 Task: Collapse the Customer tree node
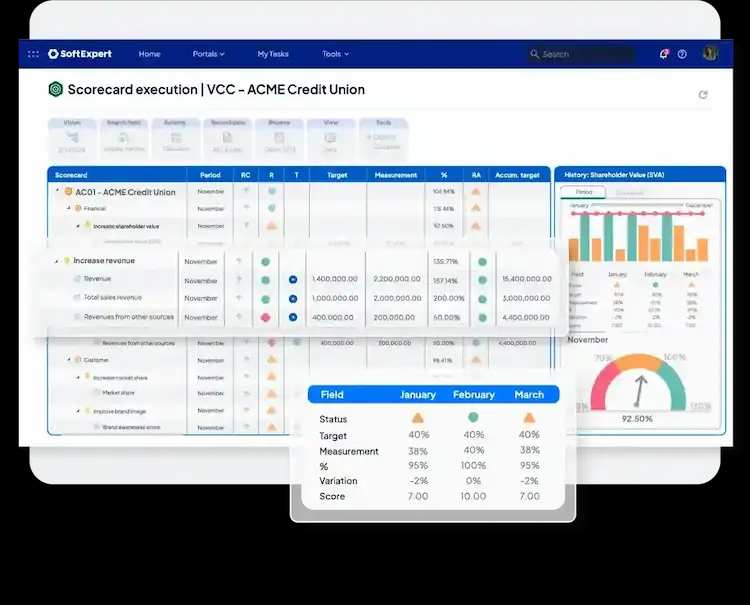pos(69,359)
